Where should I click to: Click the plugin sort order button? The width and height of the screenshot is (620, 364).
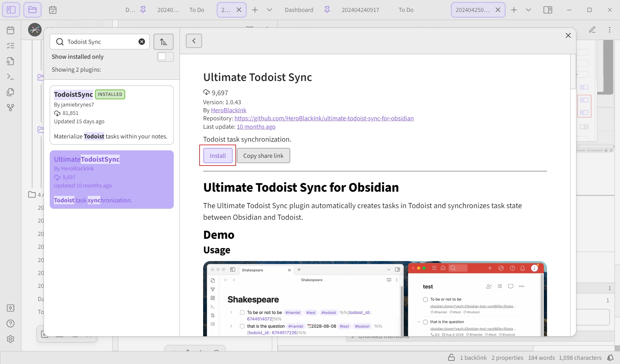(163, 42)
